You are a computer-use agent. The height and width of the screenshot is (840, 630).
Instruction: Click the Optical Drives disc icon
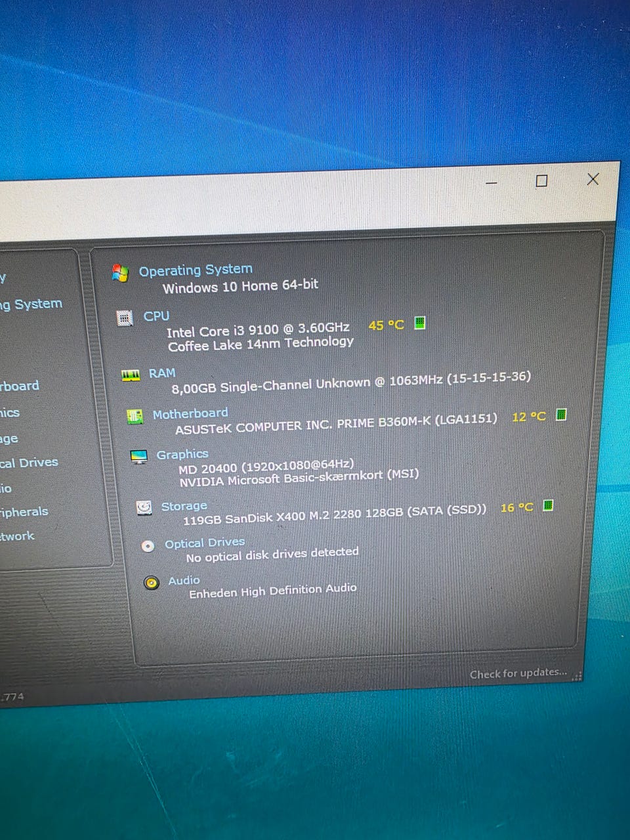point(148,545)
